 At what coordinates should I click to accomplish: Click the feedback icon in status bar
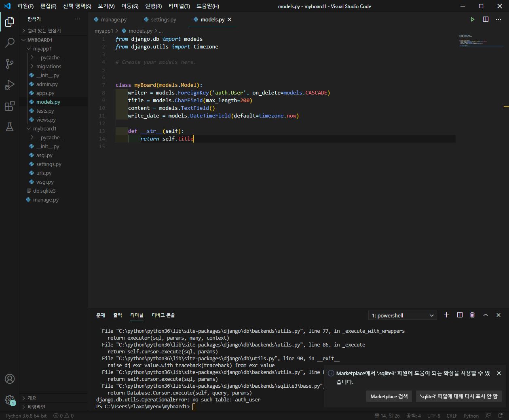point(488,416)
